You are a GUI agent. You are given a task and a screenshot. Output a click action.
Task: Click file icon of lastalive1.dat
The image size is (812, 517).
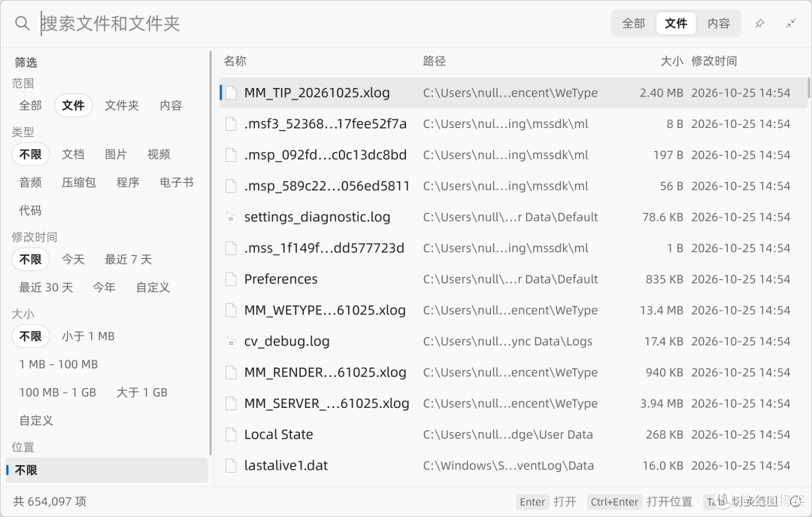point(231,466)
